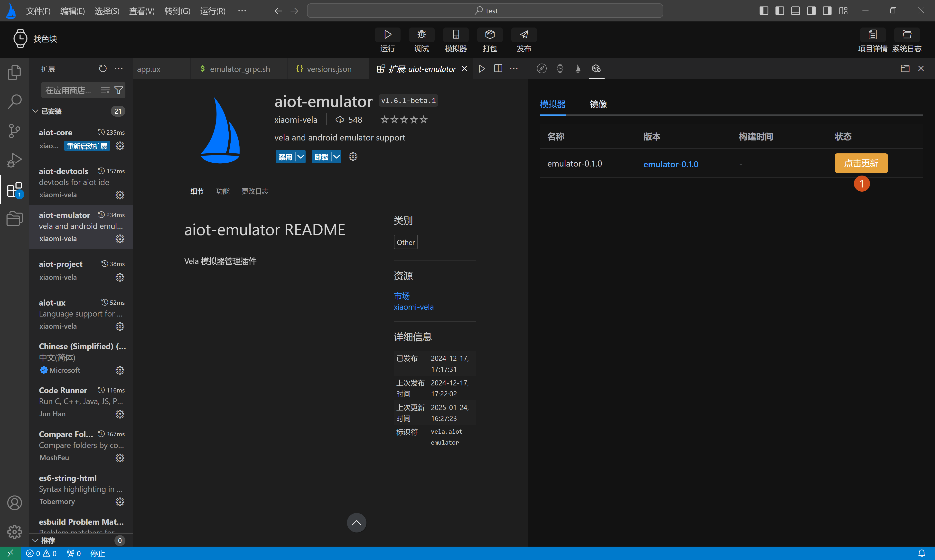This screenshot has height=560, width=935.
Task: Click the Run (运行) toolbar icon
Action: (387, 35)
